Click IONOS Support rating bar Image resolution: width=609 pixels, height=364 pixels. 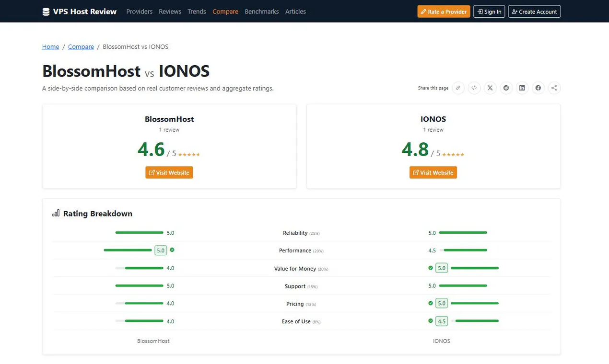[463, 285]
